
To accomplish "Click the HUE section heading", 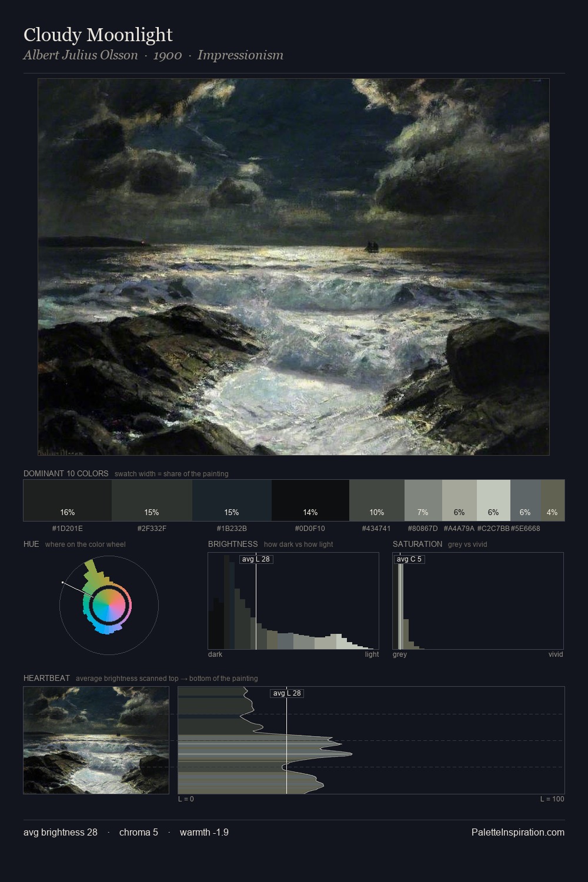I will click(31, 544).
